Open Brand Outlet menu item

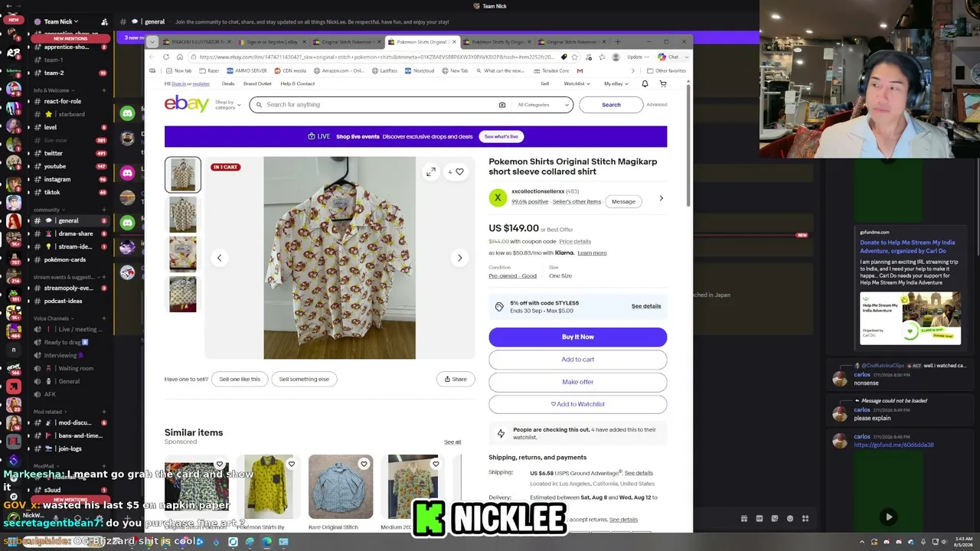click(257, 83)
